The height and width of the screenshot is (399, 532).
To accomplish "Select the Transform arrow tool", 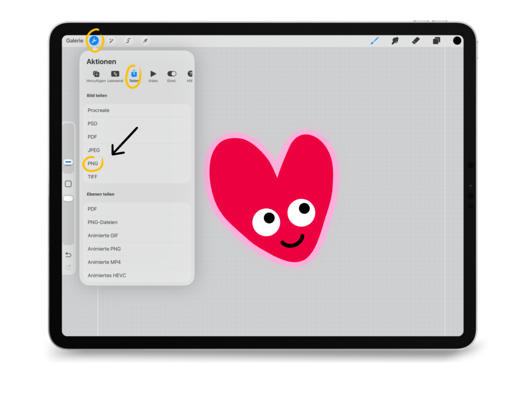I will pos(145,41).
